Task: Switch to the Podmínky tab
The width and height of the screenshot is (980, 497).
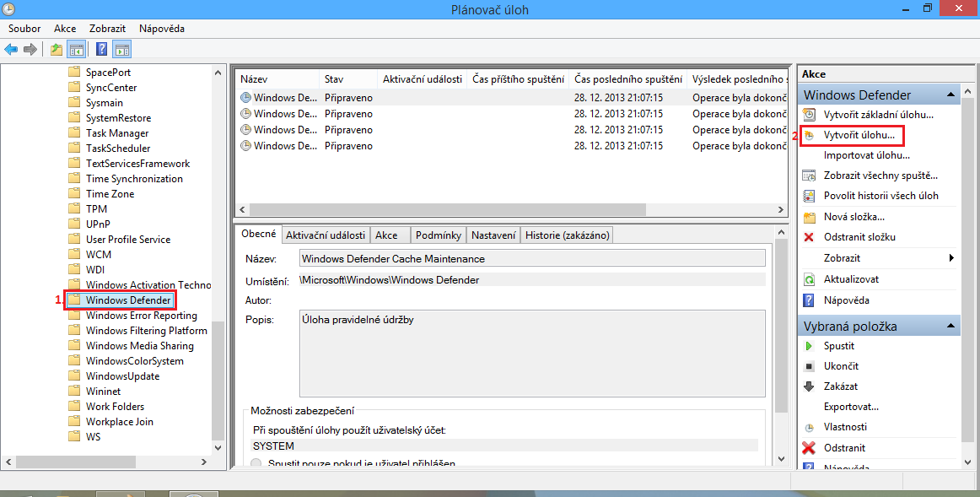Action: [x=438, y=235]
